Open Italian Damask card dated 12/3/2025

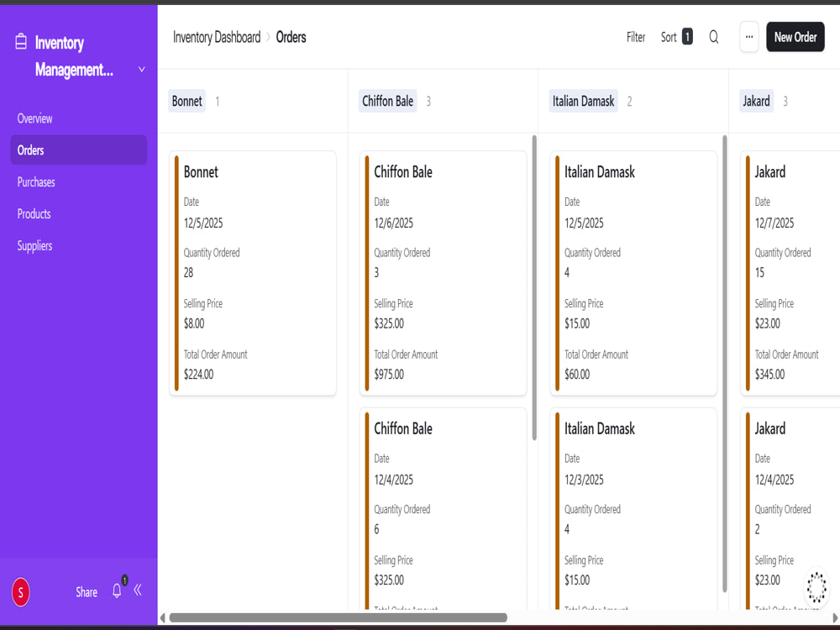tap(633, 509)
